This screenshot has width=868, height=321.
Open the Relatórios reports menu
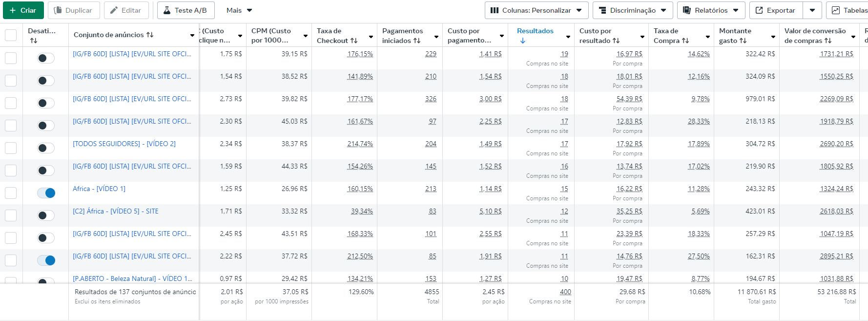(x=710, y=10)
